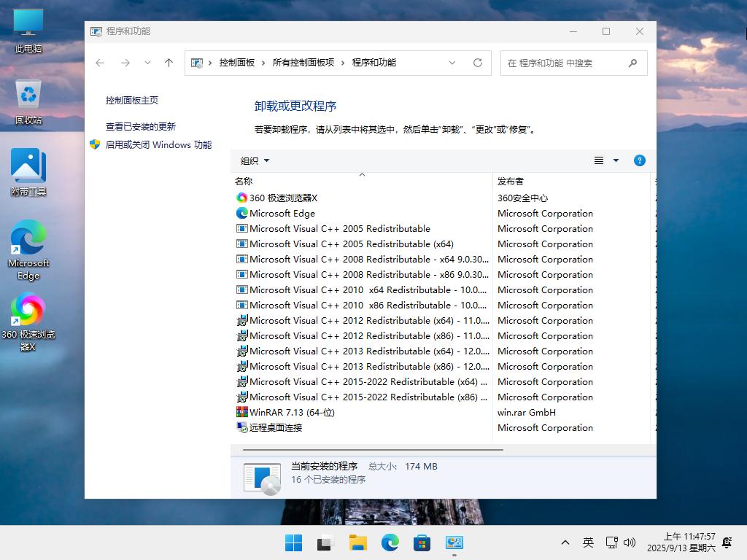
Task: Open the chevron after 所有控制面板项 breadcrumb
Action: [343, 63]
